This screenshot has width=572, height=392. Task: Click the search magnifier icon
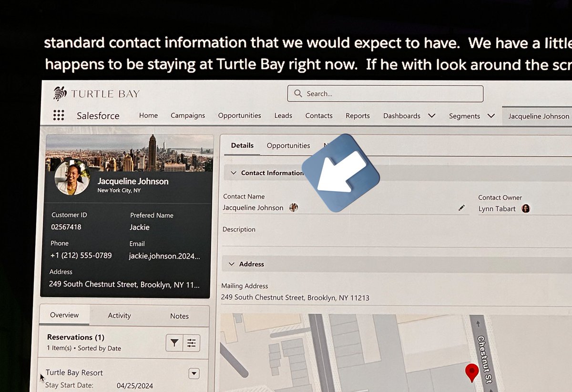(x=298, y=93)
